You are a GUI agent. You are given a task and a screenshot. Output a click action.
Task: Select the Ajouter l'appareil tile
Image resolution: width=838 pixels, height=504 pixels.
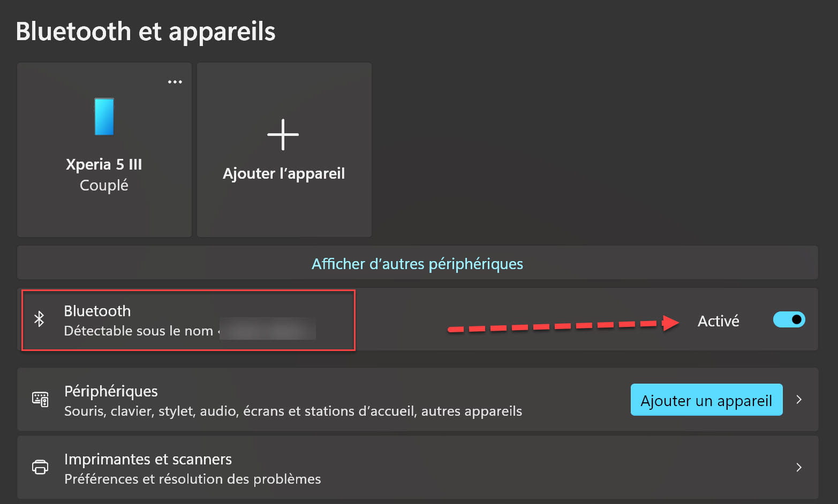click(284, 150)
